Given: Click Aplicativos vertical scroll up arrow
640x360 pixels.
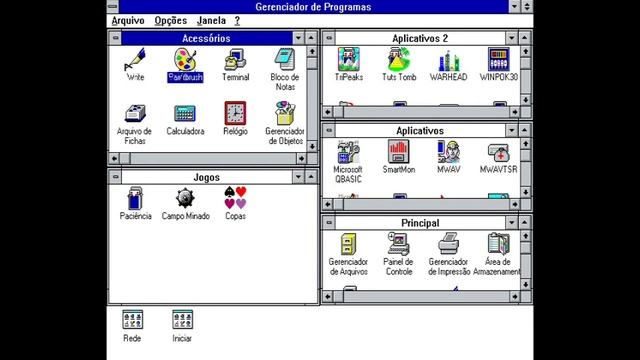Looking at the screenshot, I should click(526, 144).
